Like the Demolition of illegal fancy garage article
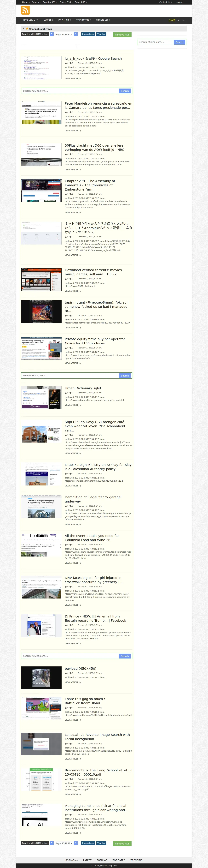This screenshot has height=868, width=208. pyautogui.click(x=66, y=506)
